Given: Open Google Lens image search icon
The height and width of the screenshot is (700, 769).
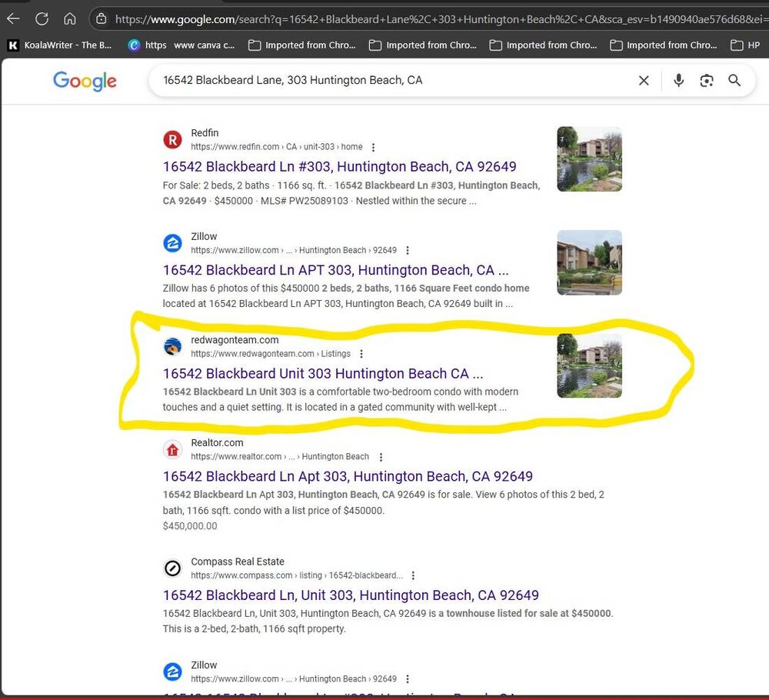Looking at the screenshot, I should coord(707,81).
